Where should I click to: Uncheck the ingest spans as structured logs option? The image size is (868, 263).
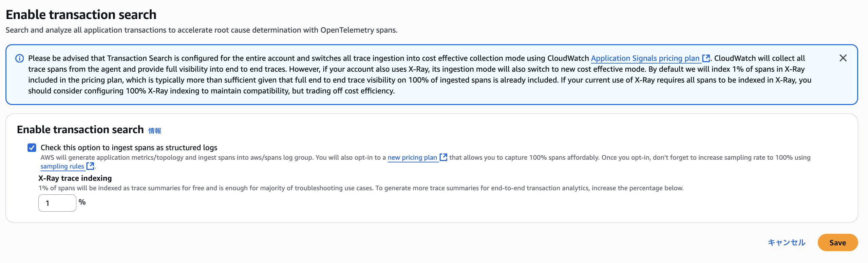pyautogui.click(x=31, y=147)
